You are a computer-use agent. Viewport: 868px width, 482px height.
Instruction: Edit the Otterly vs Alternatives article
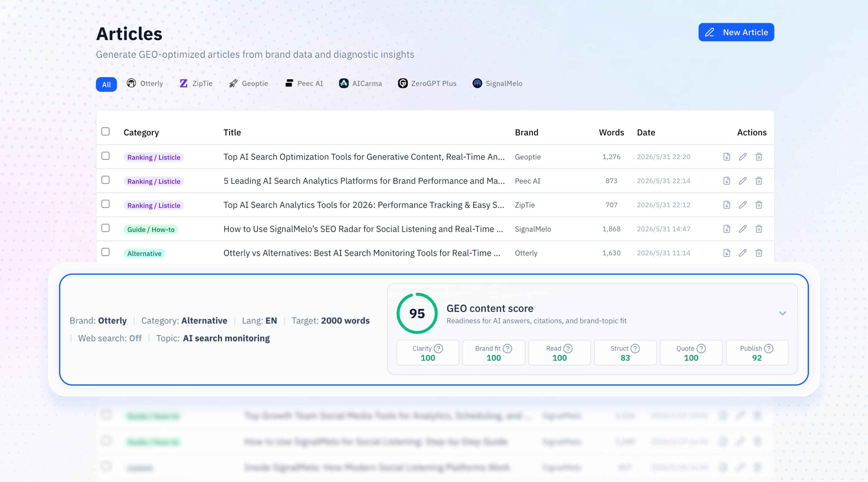pyautogui.click(x=743, y=253)
